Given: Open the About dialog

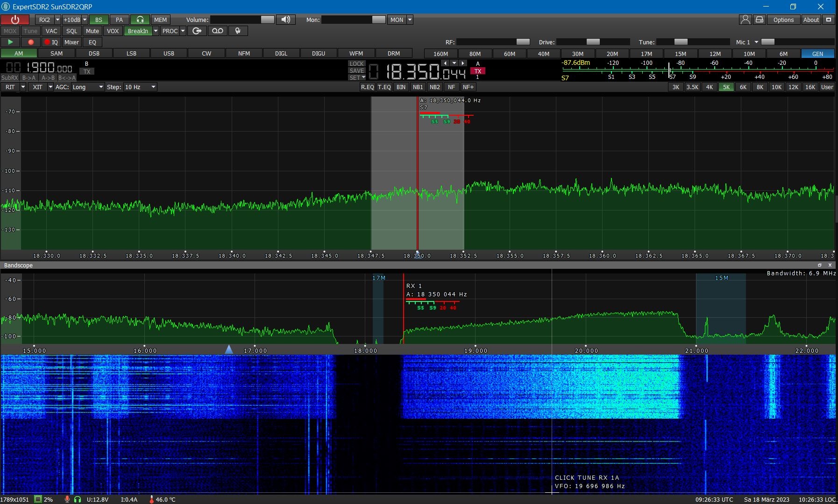Looking at the screenshot, I should point(811,20).
